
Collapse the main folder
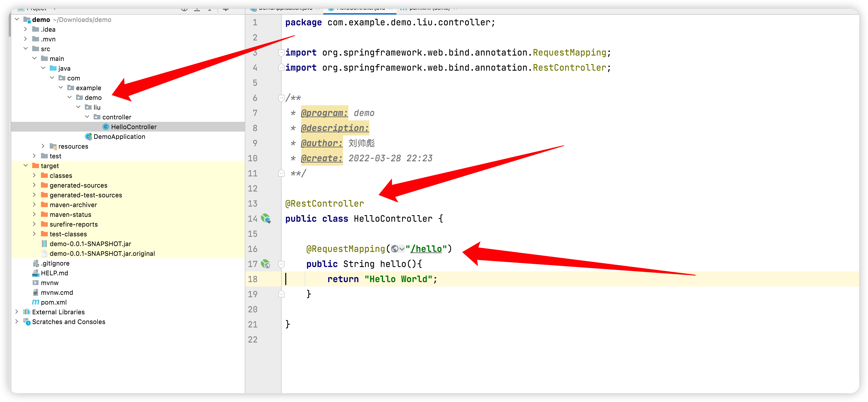pyautogui.click(x=34, y=58)
